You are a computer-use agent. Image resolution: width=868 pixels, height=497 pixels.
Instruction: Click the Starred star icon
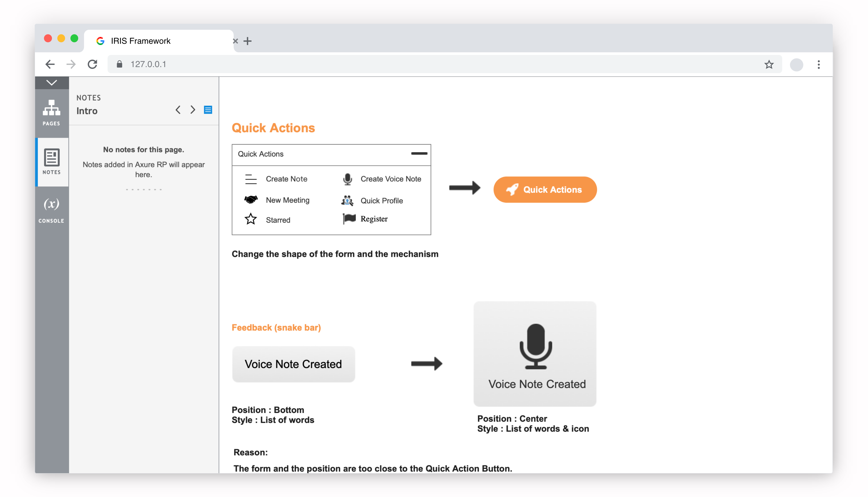coord(251,219)
